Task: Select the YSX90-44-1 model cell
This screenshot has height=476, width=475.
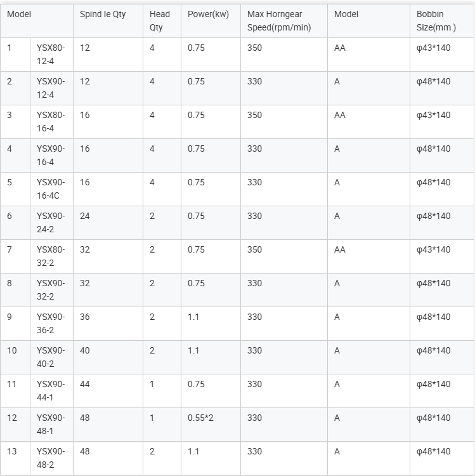Action: tap(51, 391)
